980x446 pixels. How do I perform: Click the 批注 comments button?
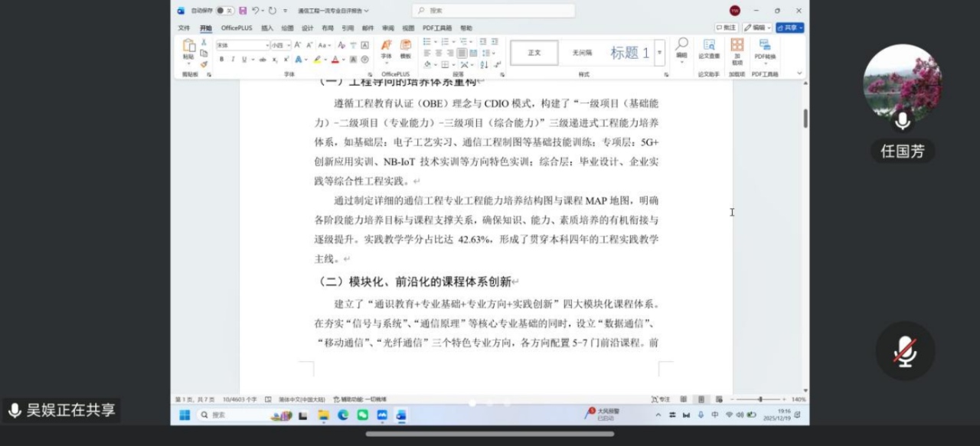[726, 28]
